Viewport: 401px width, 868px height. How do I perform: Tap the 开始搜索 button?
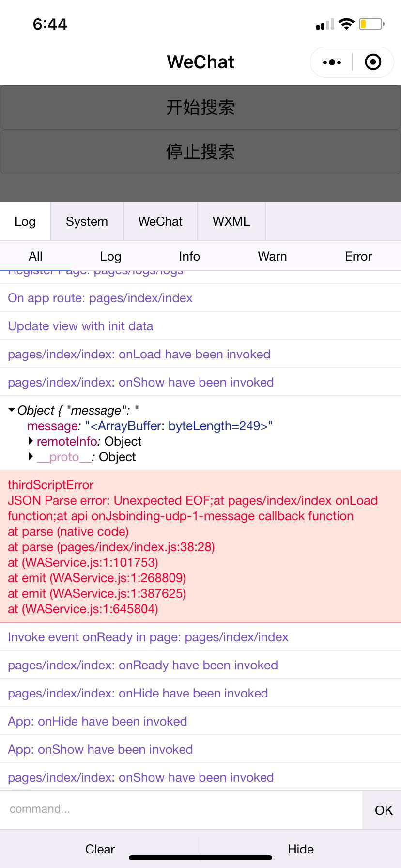pyautogui.click(x=200, y=108)
